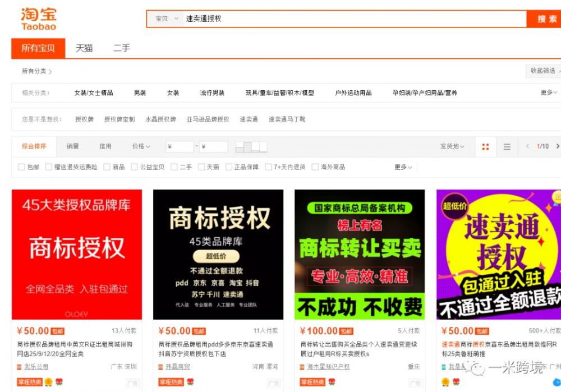Viewport: 561px width, 392px height.
Task: Switch to grid view layout
Action: click(485, 147)
